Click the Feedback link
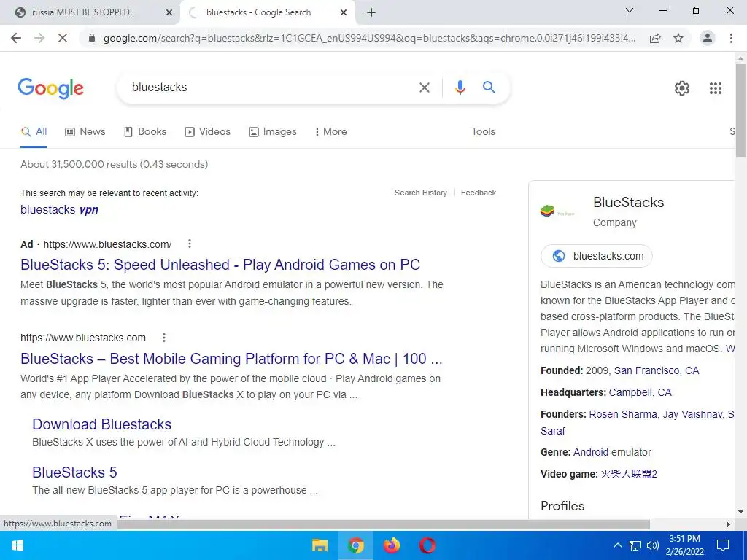The height and width of the screenshot is (560, 747). (479, 192)
